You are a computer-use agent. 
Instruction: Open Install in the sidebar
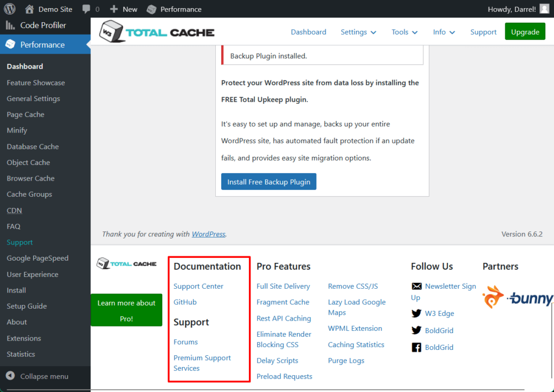pos(16,290)
